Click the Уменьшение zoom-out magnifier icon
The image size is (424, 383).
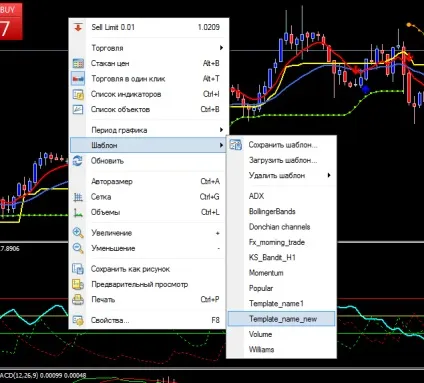[78, 248]
